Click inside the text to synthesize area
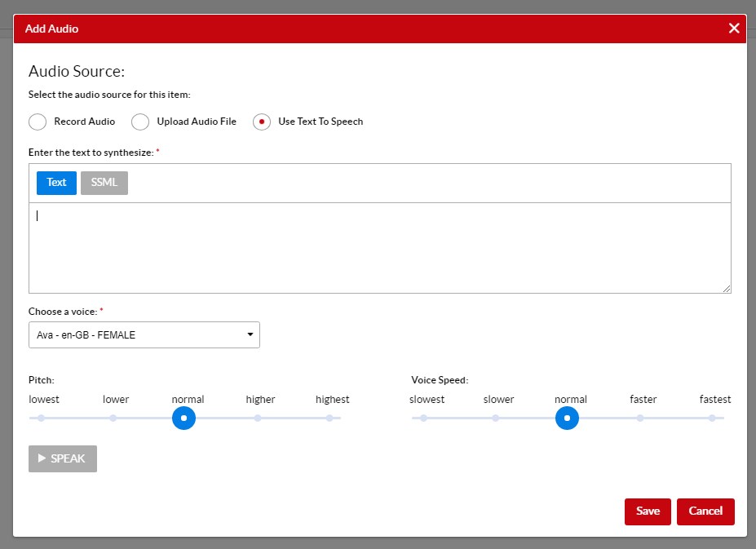Image resolution: width=756 pixels, height=549 pixels. tap(379, 248)
